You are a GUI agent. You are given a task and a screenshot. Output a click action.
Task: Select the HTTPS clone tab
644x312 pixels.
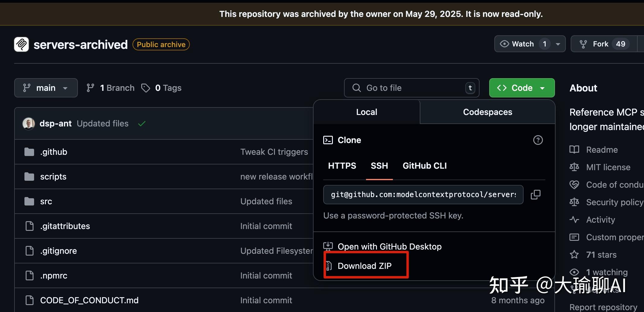point(342,166)
